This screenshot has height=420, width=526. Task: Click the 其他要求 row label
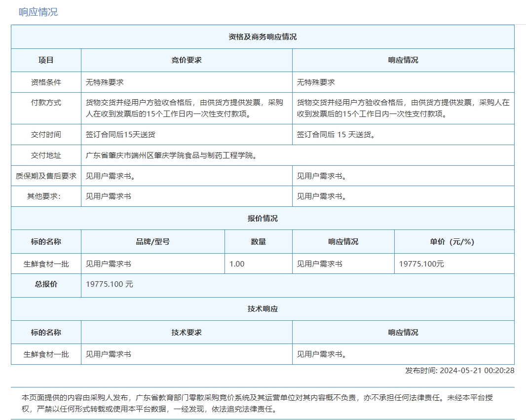click(x=46, y=196)
